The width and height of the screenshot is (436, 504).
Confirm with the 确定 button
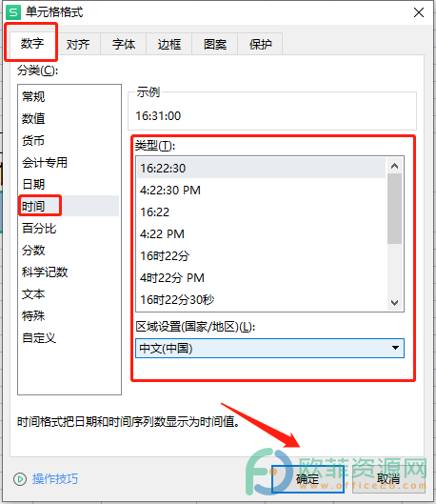[x=307, y=479]
